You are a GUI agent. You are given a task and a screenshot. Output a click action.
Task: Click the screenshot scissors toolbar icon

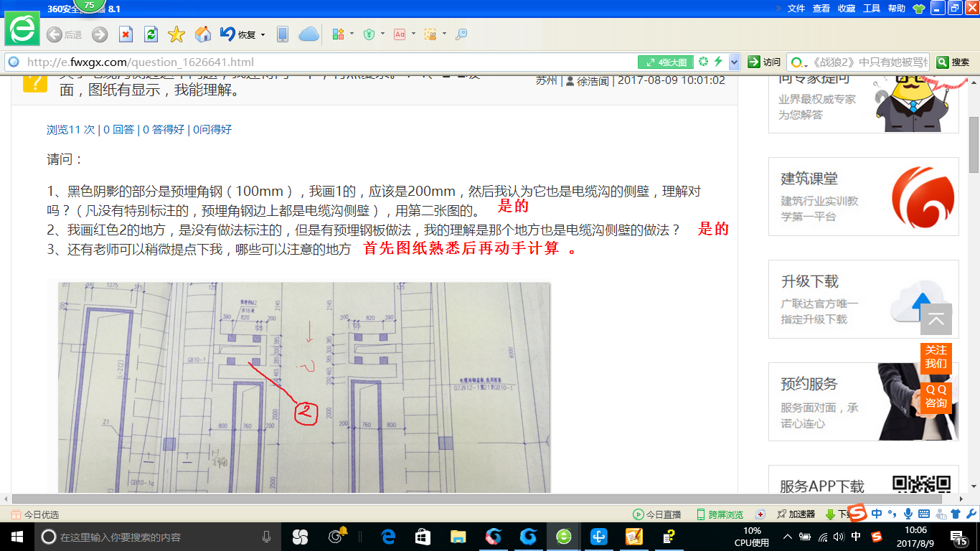click(x=430, y=34)
